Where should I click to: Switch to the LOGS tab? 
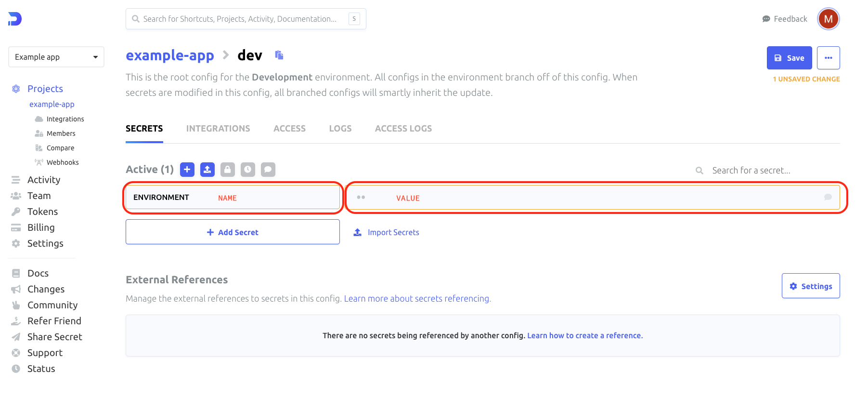pos(340,129)
